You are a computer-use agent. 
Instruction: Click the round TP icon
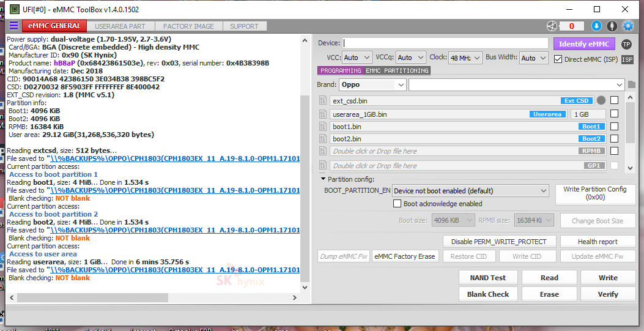coord(626,44)
